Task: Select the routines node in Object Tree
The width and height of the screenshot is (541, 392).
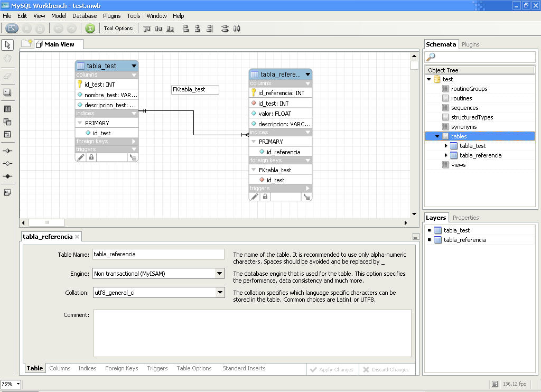Action: pos(461,98)
